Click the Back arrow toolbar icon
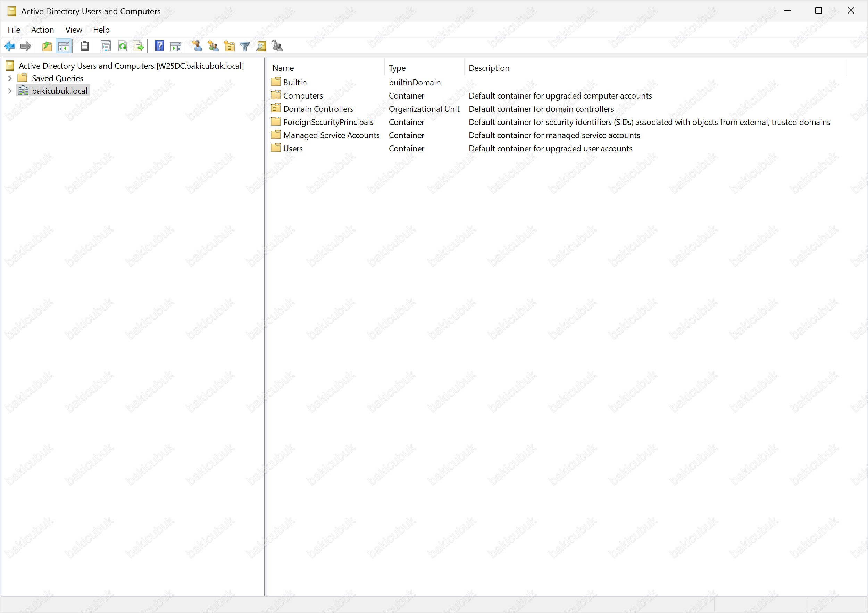The image size is (868, 613). coord(10,47)
